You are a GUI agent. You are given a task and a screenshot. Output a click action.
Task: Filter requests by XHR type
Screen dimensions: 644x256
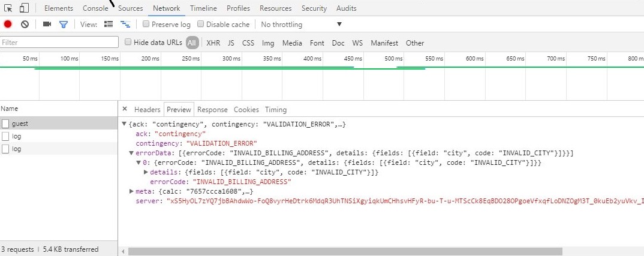[213, 43]
